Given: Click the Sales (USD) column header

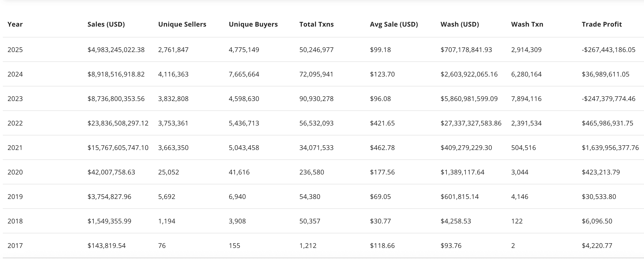Looking at the screenshot, I should (106, 24).
